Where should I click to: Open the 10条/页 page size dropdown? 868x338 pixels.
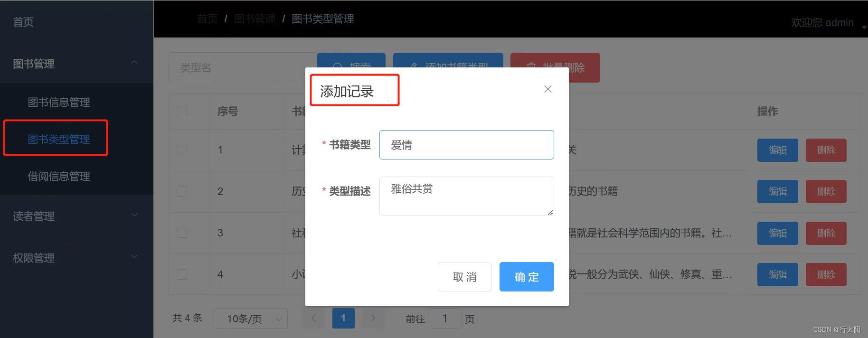click(251, 319)
